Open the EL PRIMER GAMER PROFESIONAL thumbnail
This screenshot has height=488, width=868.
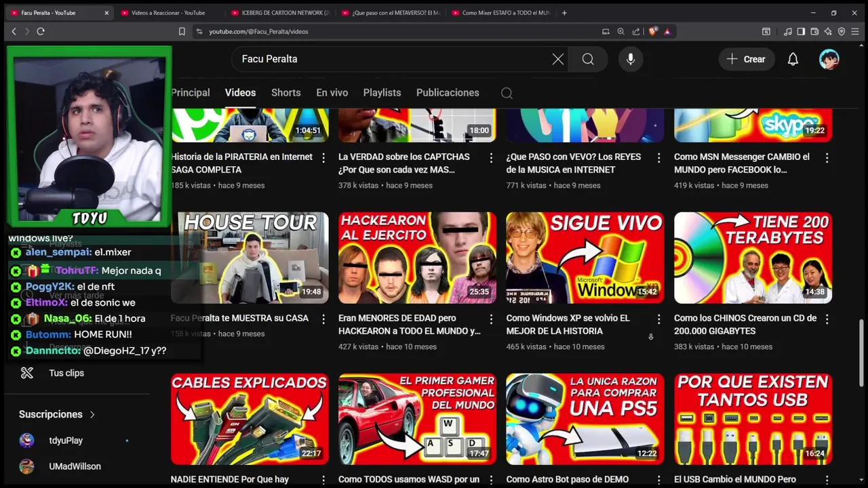click(x=417, y=419)
